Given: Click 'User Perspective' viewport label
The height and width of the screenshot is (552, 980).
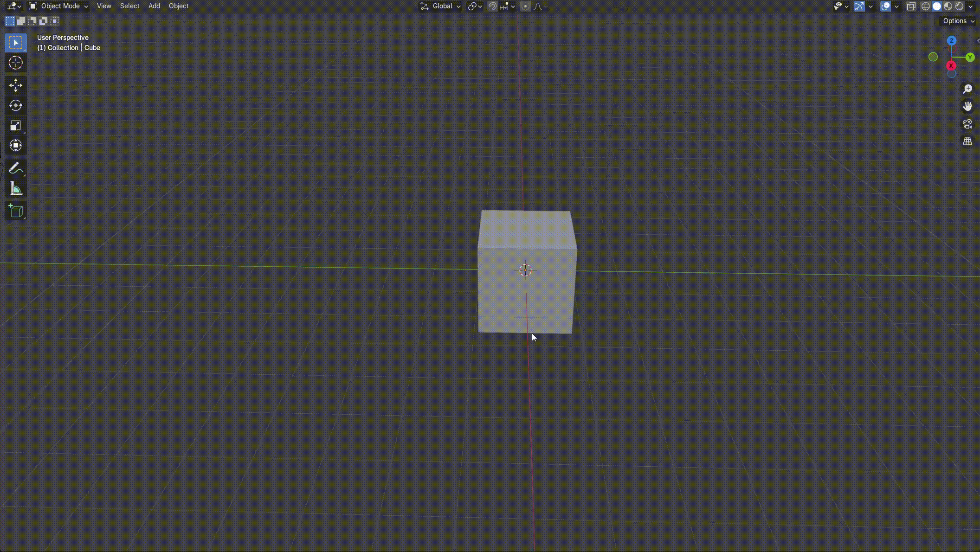Looking at the screenshot, I should pos(63,38).
